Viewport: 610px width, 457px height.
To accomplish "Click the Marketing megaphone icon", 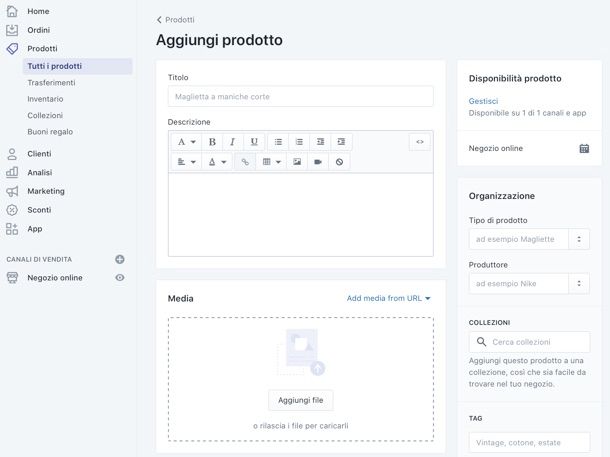I will coord(12,191).
